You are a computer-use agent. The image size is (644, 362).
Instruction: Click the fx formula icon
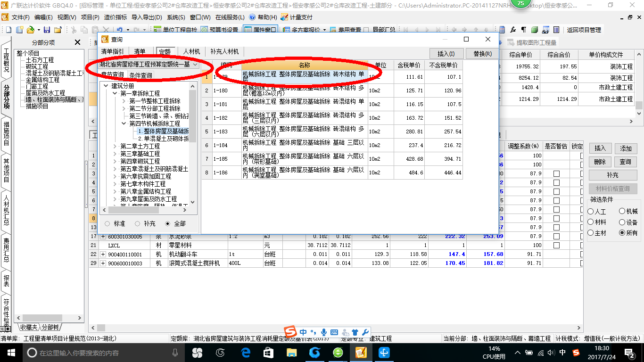[x=513, y=30]
